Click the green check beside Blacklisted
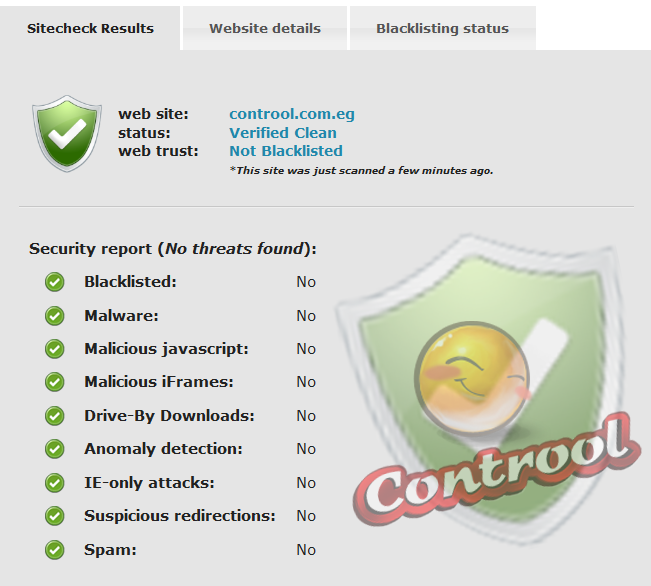This screenshot has width=651, height=586. pyautogui.click(x=55, y=282)
